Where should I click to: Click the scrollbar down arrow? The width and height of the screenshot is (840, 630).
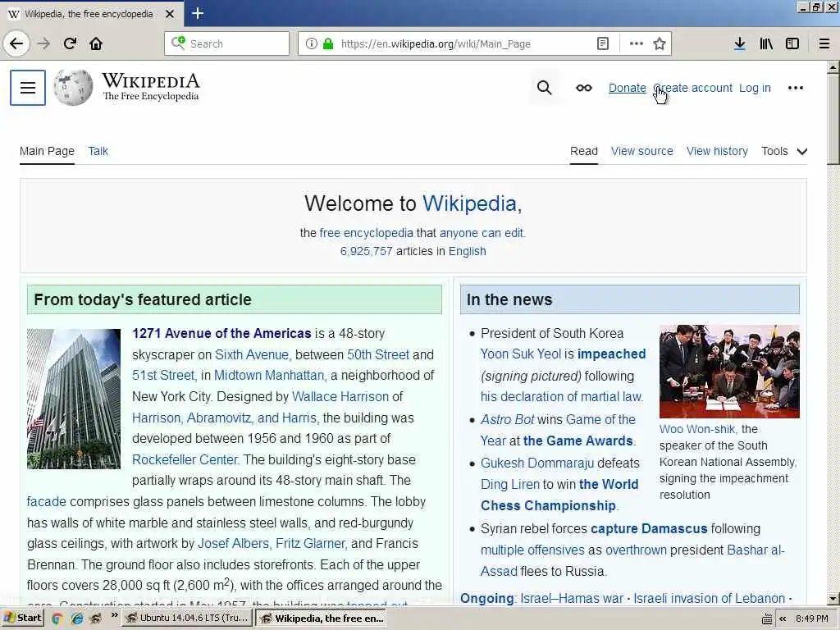(833, 598)
